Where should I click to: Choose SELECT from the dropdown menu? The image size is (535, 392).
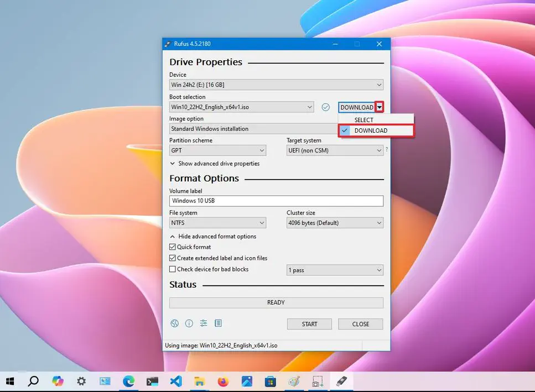click(x=364, y=120)
